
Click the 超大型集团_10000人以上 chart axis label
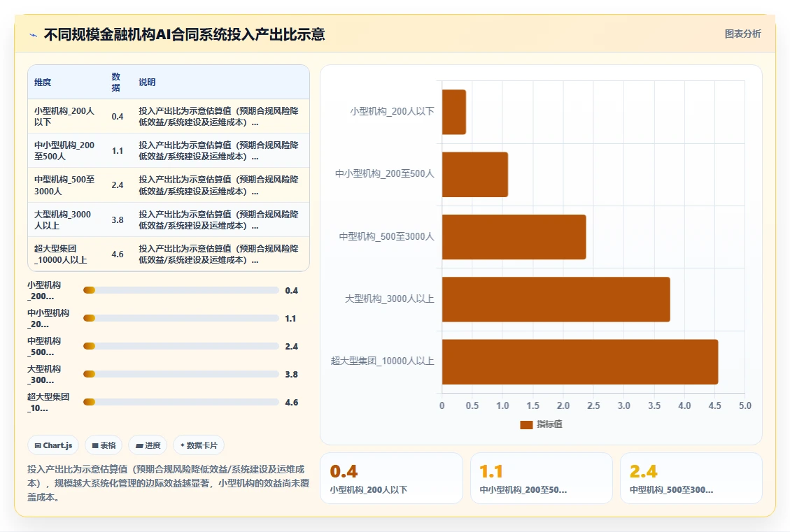click(382, 361)
